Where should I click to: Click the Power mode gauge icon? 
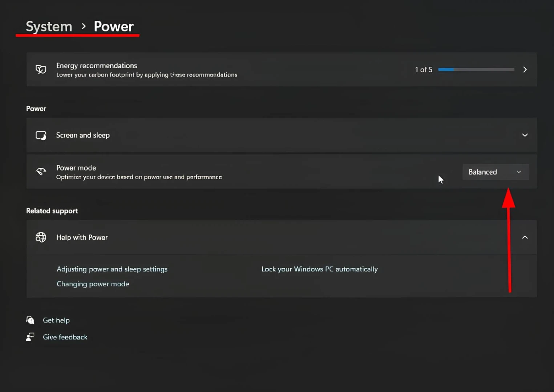(x=41, y=171)
